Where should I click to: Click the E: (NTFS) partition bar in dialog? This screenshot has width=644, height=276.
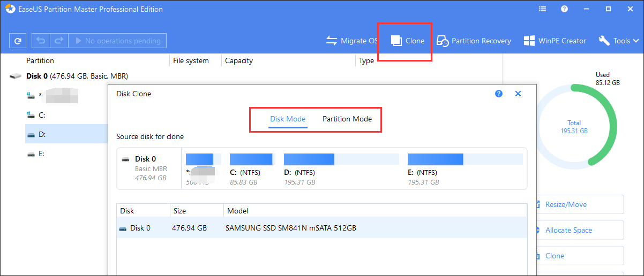point(465,159)
